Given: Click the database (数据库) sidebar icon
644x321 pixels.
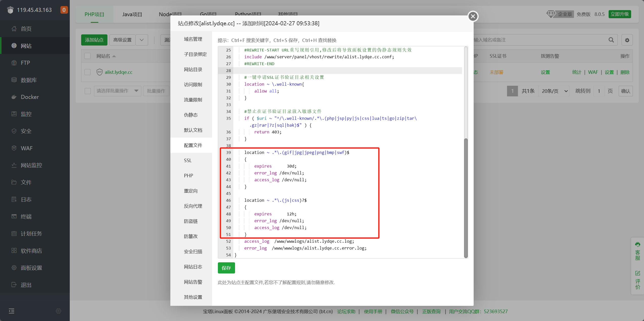Looking at the screenshot, I should (14, 80).
